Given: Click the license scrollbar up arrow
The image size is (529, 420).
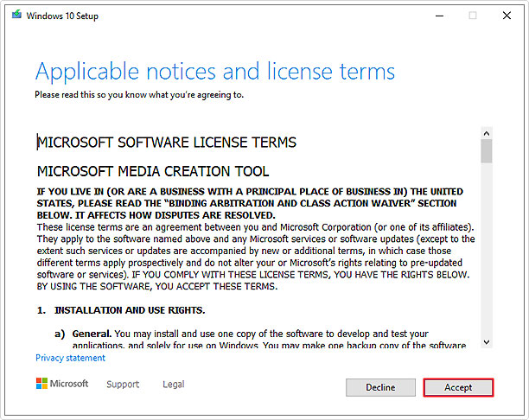Looking at the screenshot, I should [x=486, y=133].
